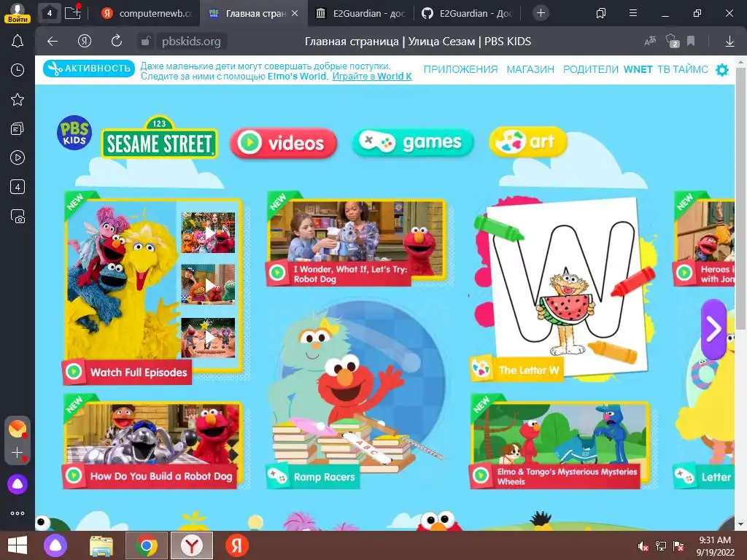
Task: Open collections icon in sidebar
Action: point(18,128)
